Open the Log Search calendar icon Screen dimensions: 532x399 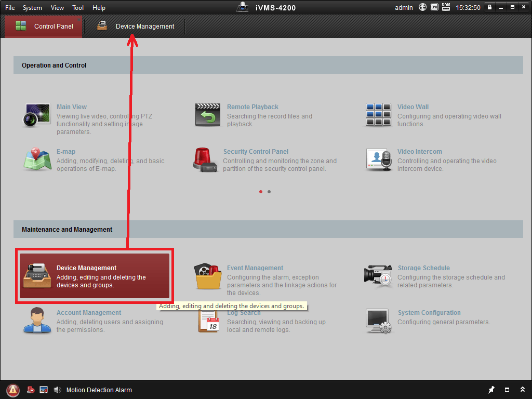pyautogui.click(x=209, y=321)
